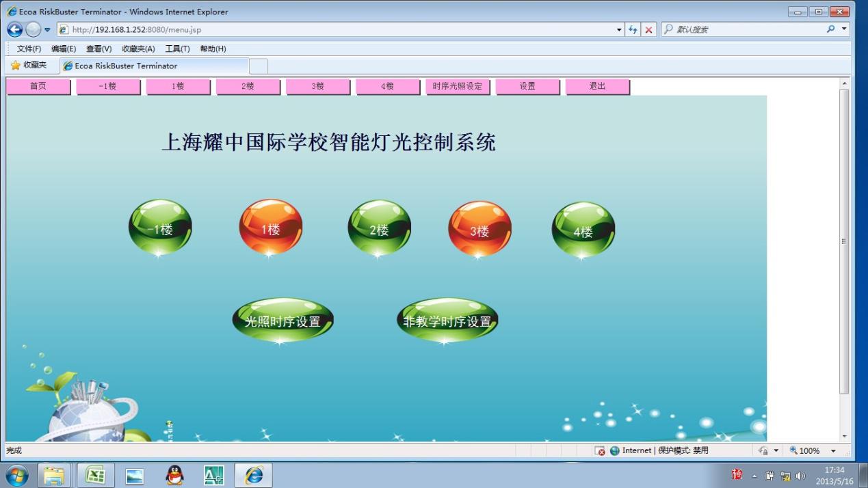The image size is (868, 488).
Task: Select the green 2楼 orb
Action: [x=379, y=228]
